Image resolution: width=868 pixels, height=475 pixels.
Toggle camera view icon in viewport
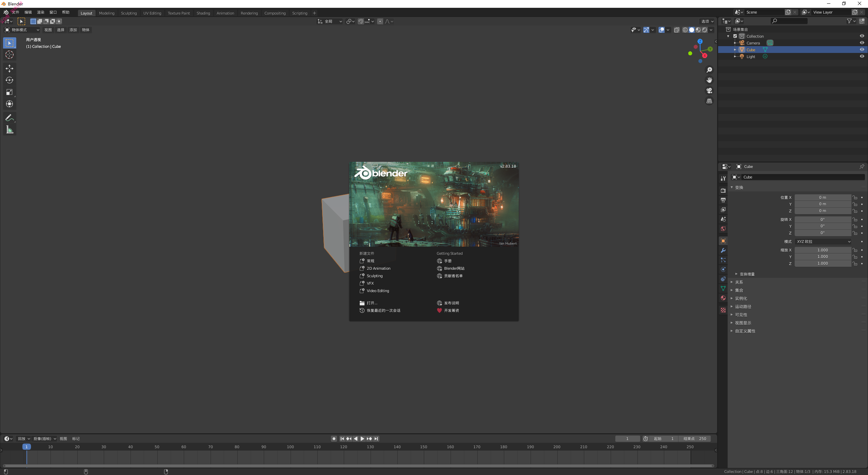(x=709, y=91)
